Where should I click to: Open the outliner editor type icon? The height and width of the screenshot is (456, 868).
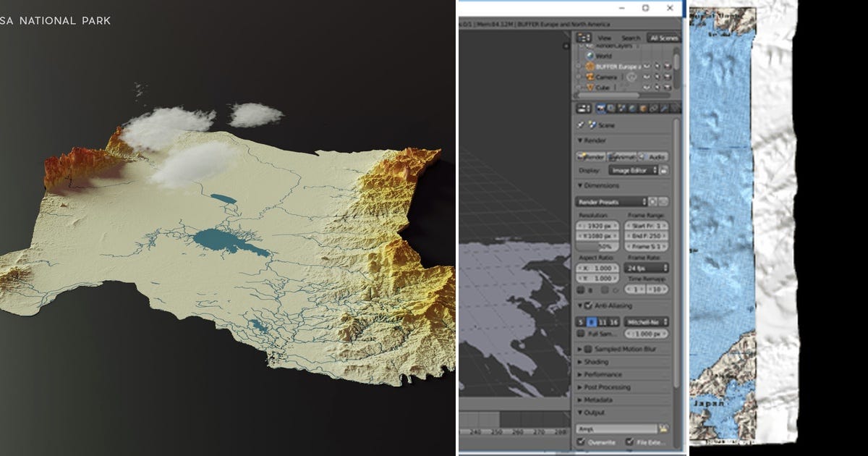583,38
